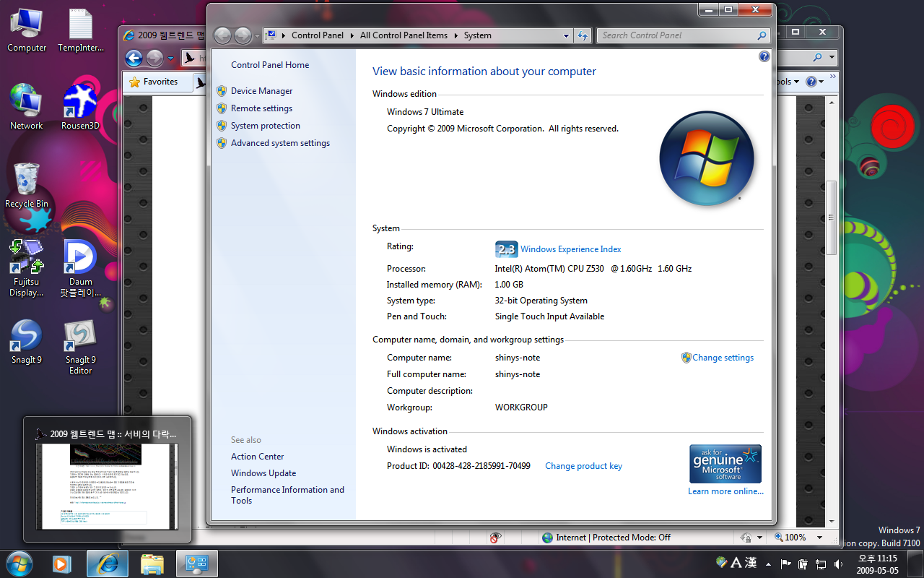Select Control Panel breadcrumb segment
This screenshot has height=578, width=924.
318,35
